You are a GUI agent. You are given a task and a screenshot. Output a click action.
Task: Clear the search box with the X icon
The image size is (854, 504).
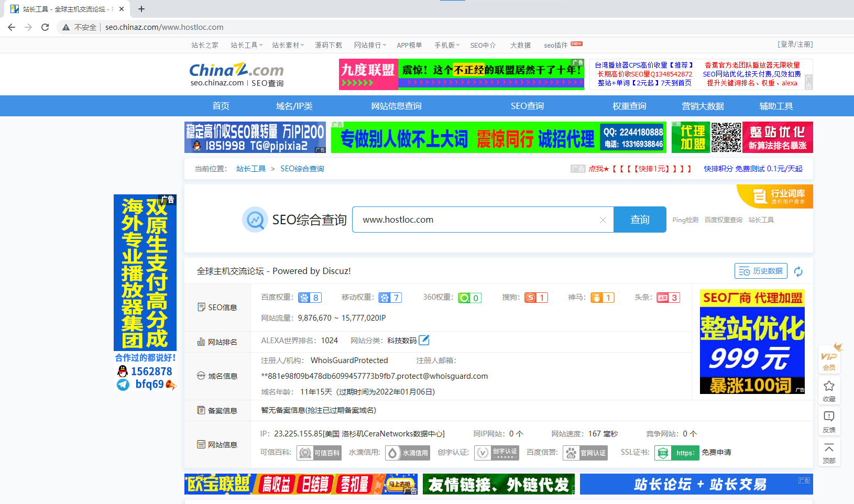click(603, 220)
